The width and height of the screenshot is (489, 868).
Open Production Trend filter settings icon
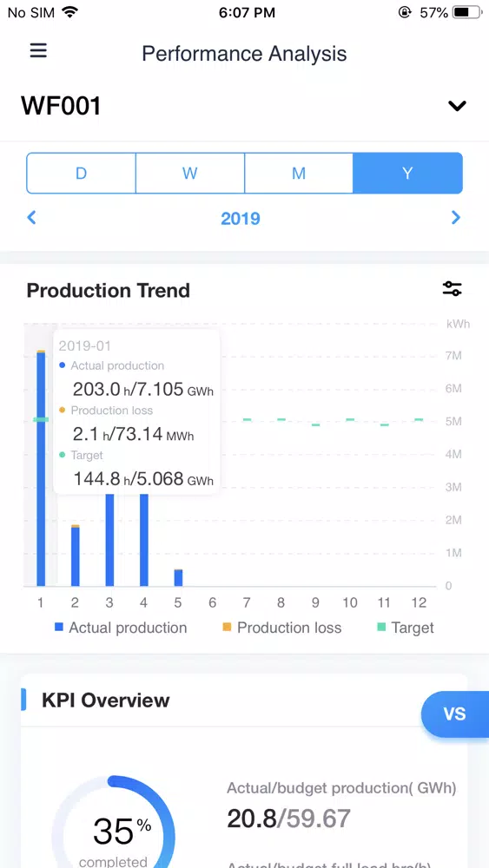point(452,288)
